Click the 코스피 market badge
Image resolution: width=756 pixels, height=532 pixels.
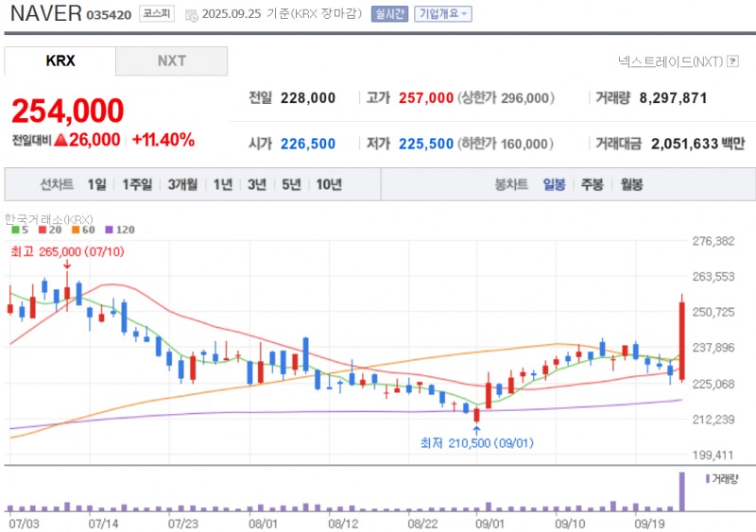pos(155,14)
